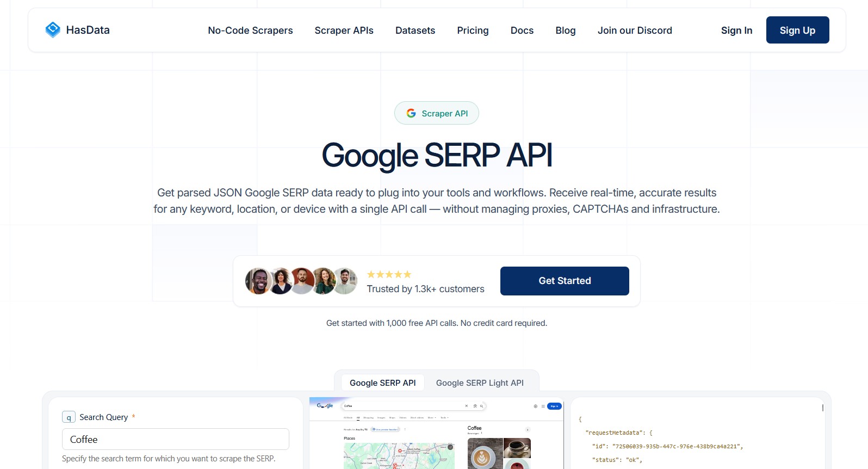Click the Coffee knowledge panel next arrow

[528, 430]
